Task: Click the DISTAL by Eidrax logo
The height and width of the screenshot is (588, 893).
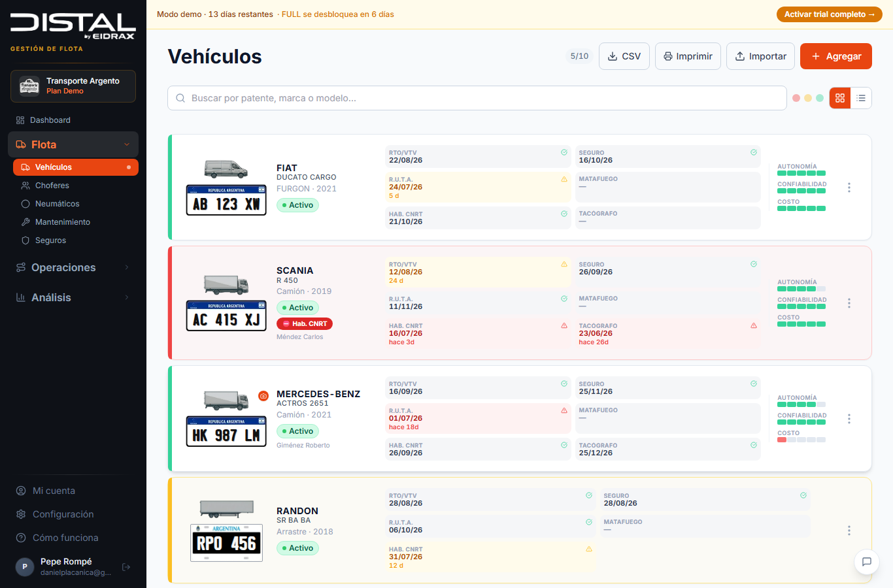Action: click(x=73, y=27)
